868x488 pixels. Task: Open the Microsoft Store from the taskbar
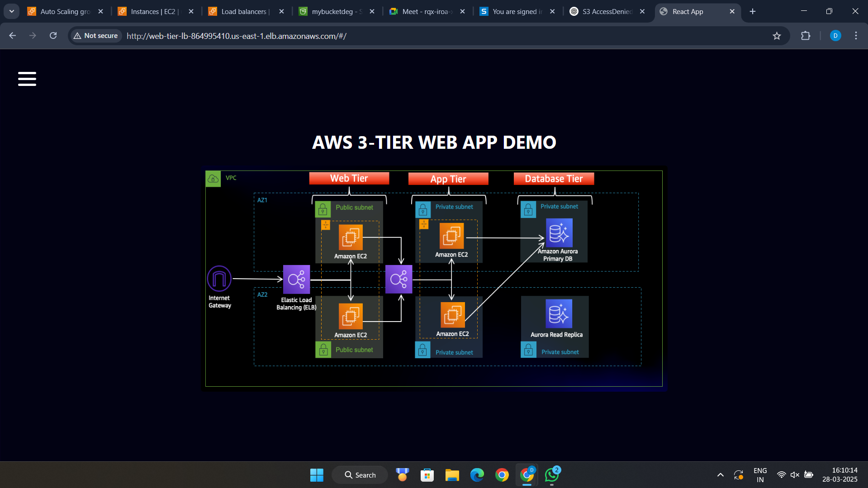[427, 475]
